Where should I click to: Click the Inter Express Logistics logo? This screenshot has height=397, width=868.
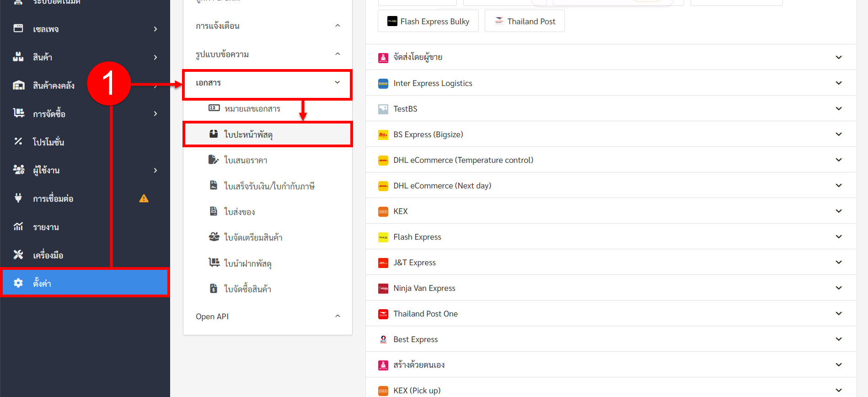point(383,83)
